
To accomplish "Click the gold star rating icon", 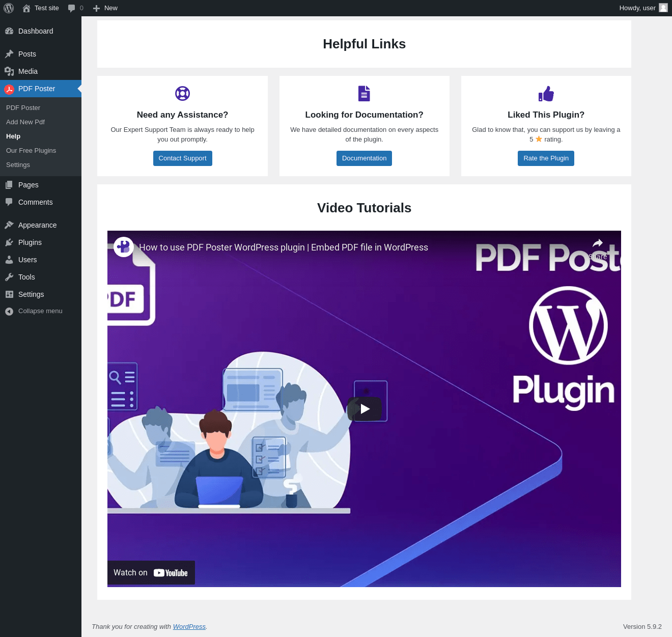I will (539, 139).
